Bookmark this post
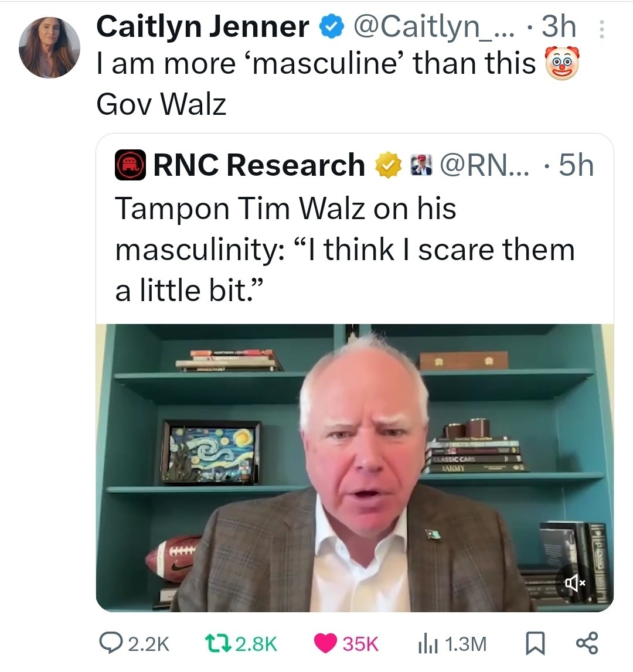The width and height of the screenshot is (633, 672). [x=533, y=643]
